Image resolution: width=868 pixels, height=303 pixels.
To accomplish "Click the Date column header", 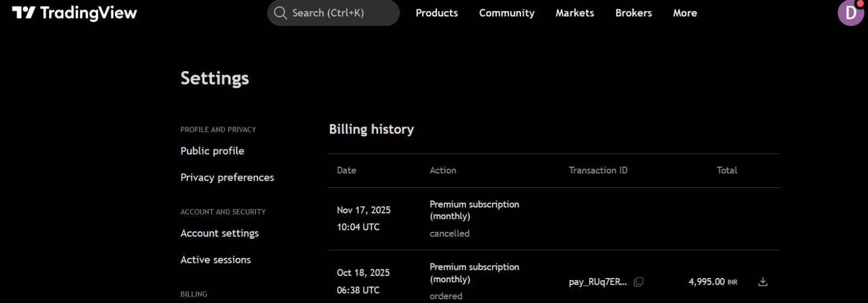I will 347,171.
